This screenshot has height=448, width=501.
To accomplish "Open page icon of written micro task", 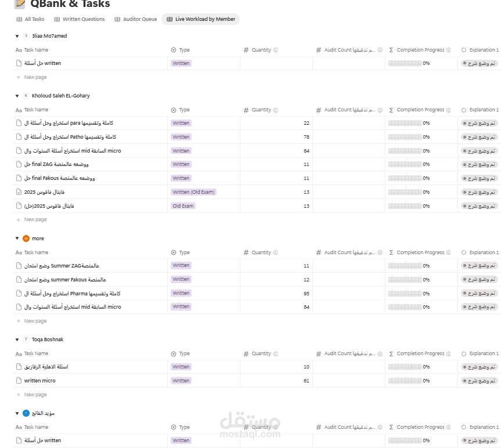I will point(19,381).
